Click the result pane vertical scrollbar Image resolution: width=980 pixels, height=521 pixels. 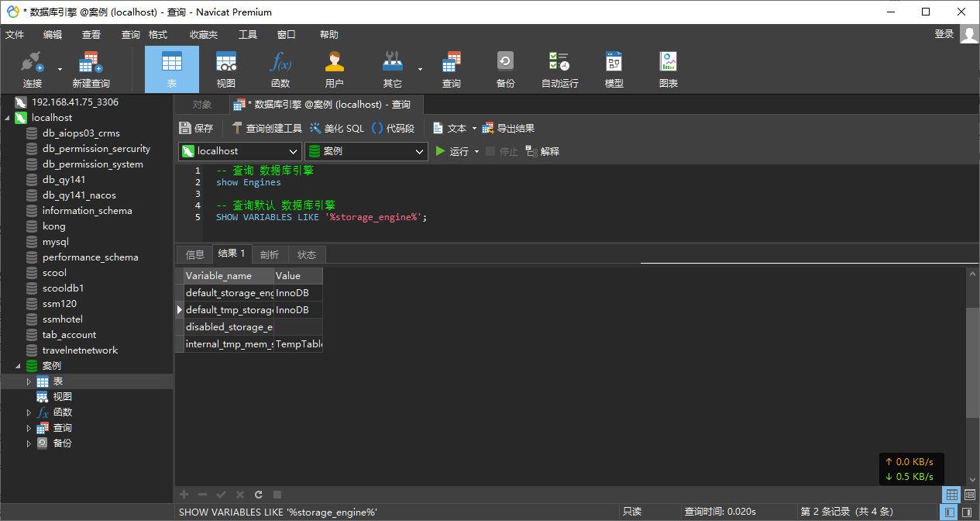point(972,363)
